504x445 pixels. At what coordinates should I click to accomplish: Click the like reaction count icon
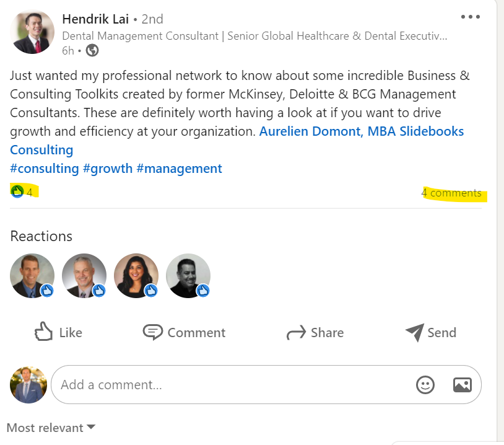click(x=17, y=192)
